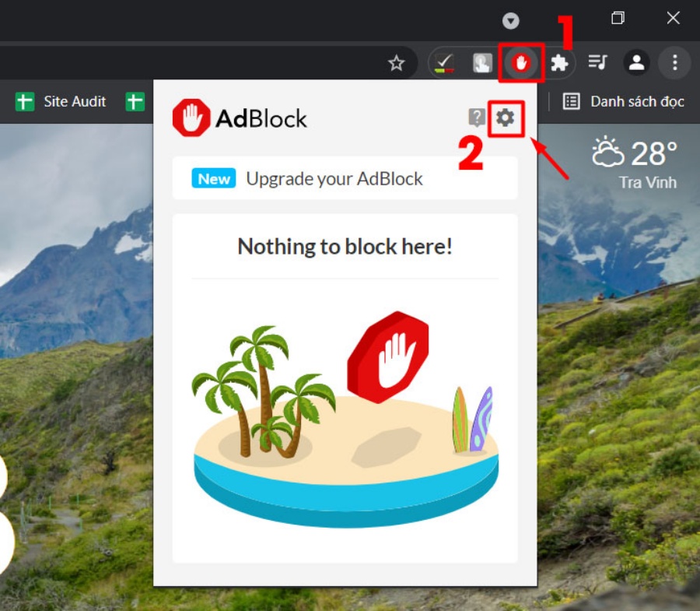Open the AdBlock help icon
Viewport: 700px width, 611px height.
pos(476,118)
